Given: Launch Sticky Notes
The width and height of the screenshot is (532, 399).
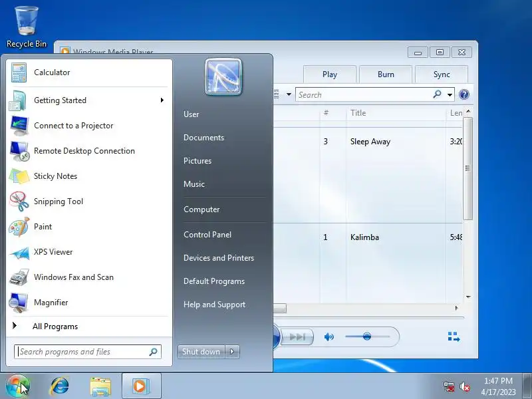Looking at the screenshot, I should (89, 176).
